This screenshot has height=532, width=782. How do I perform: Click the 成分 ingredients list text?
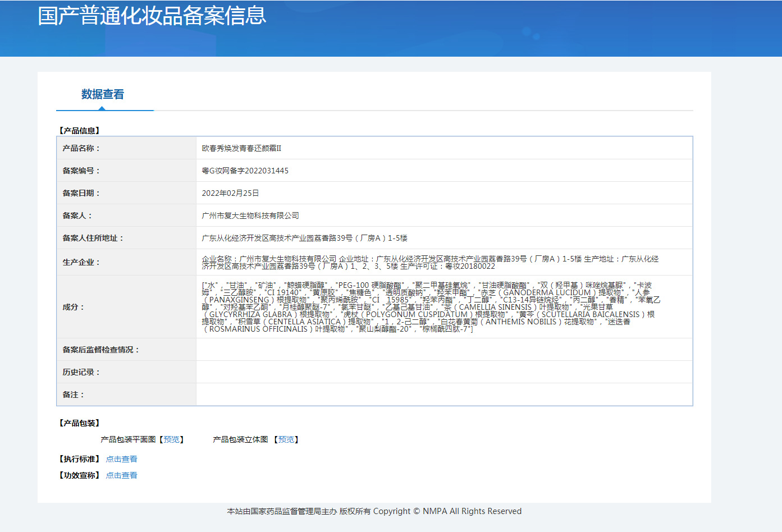click(431, 307)
